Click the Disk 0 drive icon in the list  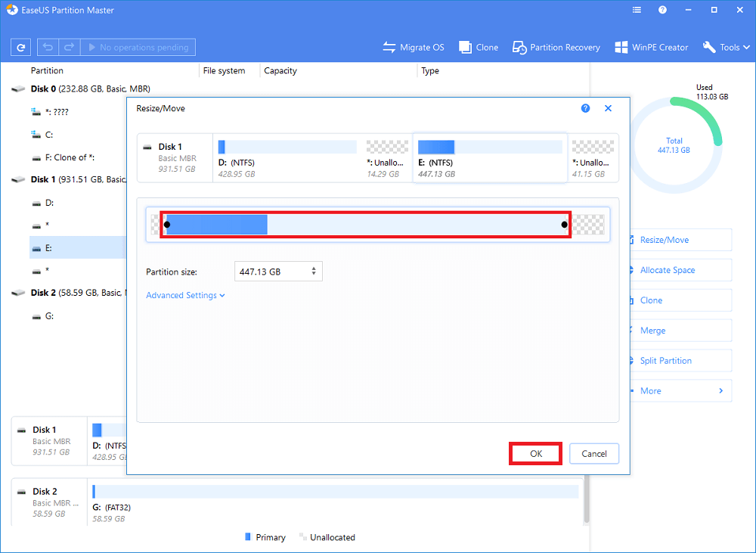(18, 89)
